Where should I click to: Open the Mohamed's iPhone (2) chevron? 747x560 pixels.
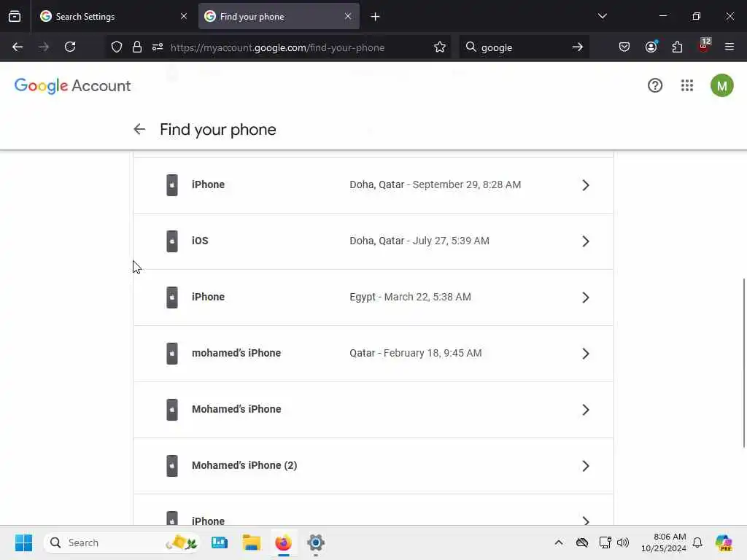point(586,466)
